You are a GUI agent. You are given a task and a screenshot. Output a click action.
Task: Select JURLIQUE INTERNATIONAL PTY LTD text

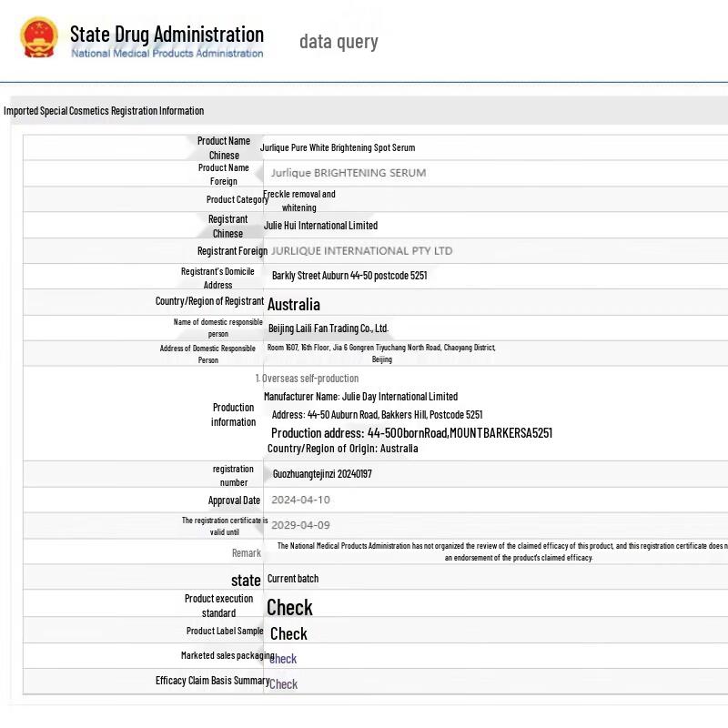pyautogui.click(x=361, y=251)
